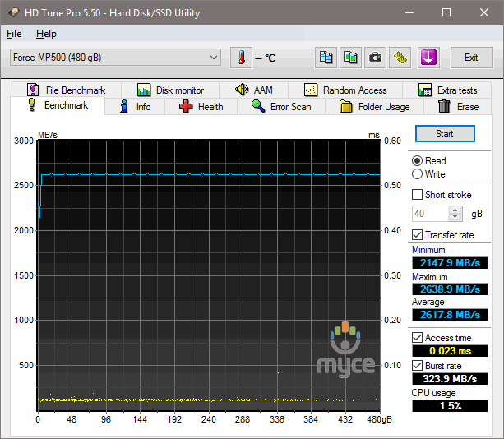The height and width of the screenshot is (439, 504).
Task: Click the Maximum 2638.9 MB/s value
Action: pos(450,289)
